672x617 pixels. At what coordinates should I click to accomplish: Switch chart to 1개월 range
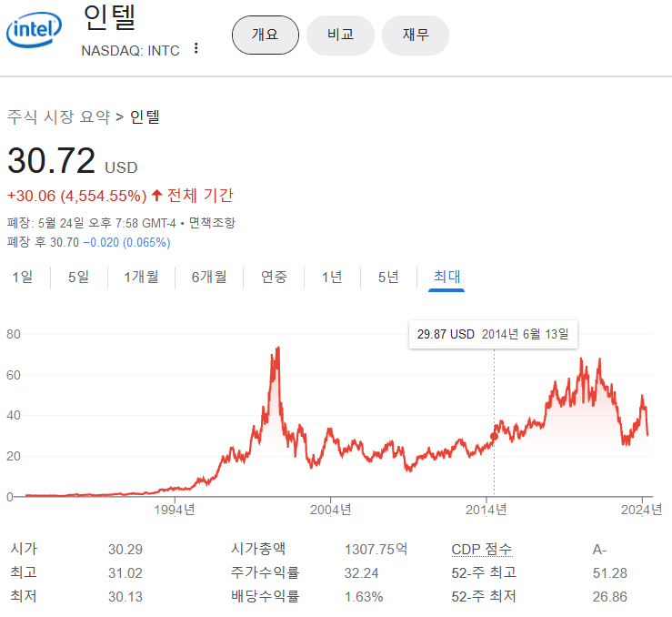(x=142, y=277)
